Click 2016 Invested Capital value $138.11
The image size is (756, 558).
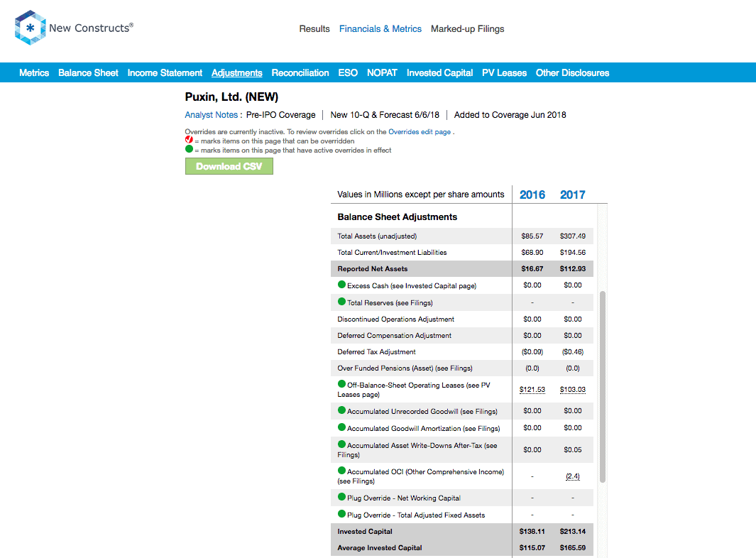point(532,532)
